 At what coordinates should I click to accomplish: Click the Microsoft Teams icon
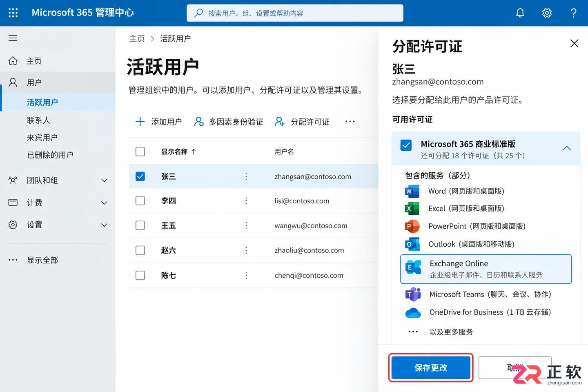(x=413, y=294)
